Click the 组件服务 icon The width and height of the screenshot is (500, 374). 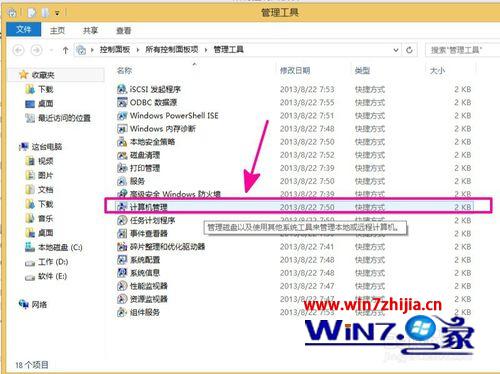point(122,312)
